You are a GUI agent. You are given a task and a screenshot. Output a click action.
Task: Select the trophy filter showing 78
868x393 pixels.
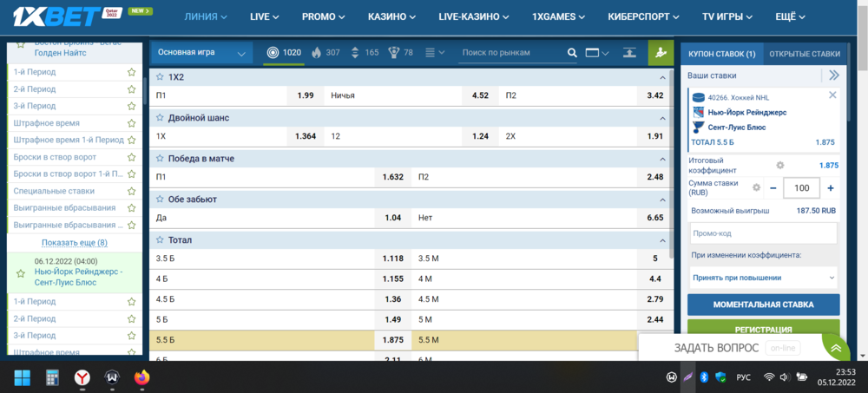[401, 53]
